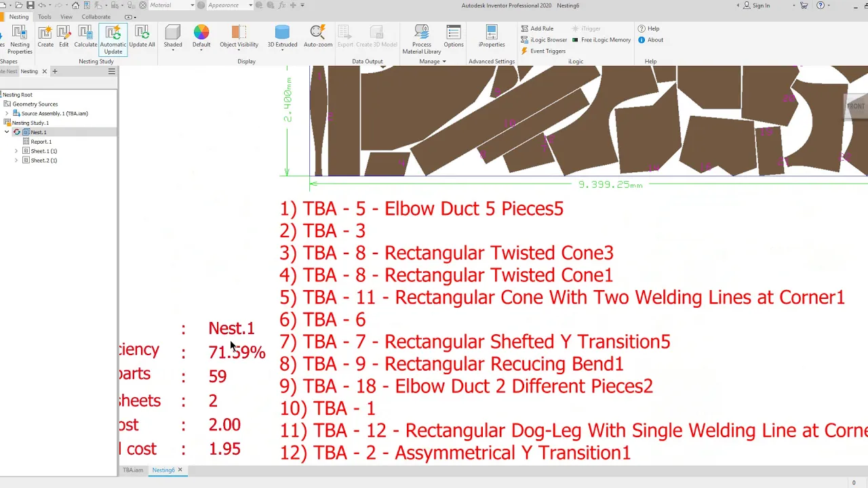Open the Collaborate ribbon tab

pyautogui.click(x=96, y=16)
